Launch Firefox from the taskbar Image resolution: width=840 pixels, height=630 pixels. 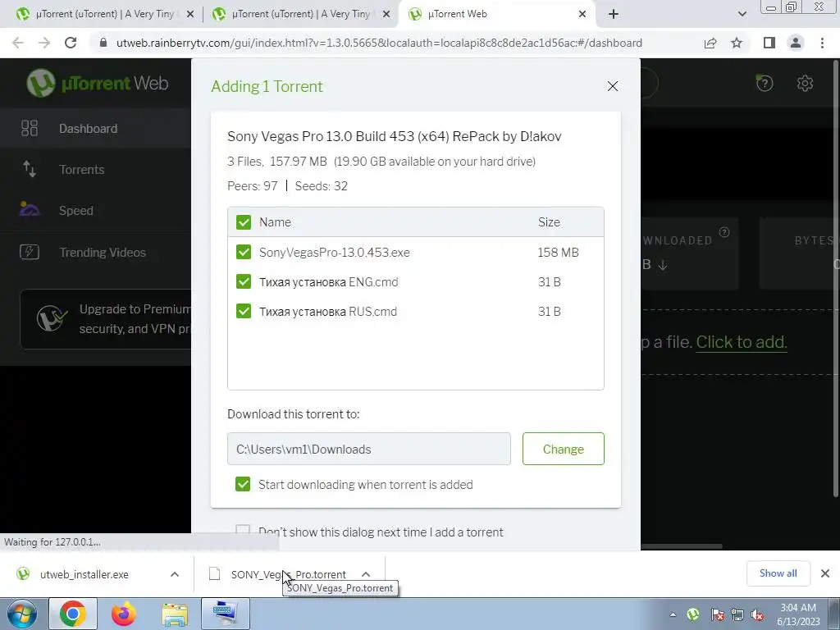tap(124, 614)
